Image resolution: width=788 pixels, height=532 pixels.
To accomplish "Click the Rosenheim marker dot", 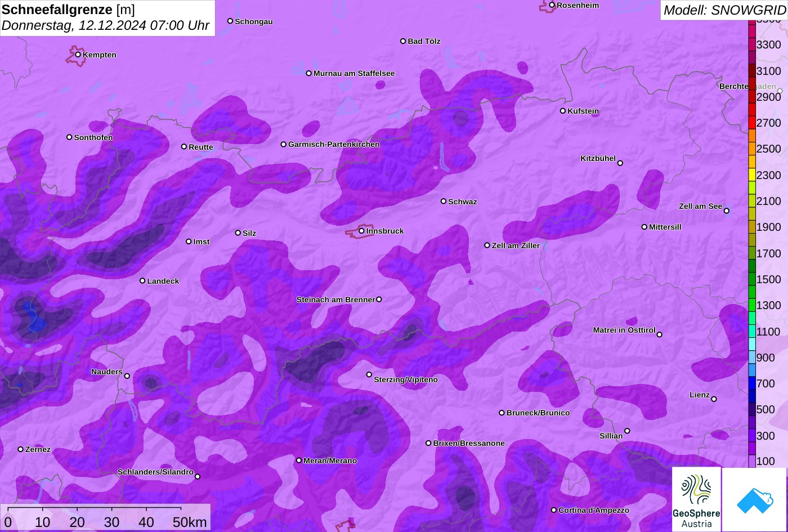I will [x=552, y=5].
